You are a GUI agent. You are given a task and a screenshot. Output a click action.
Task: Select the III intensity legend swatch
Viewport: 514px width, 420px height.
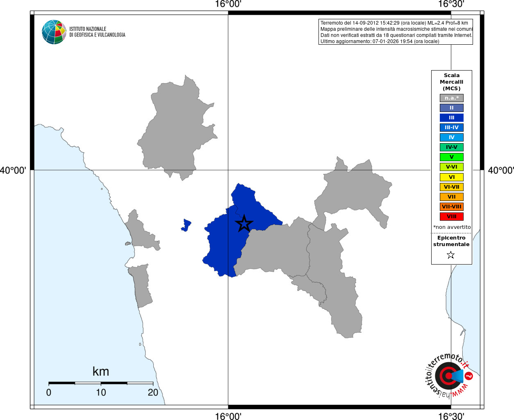[x=452, y=118]
